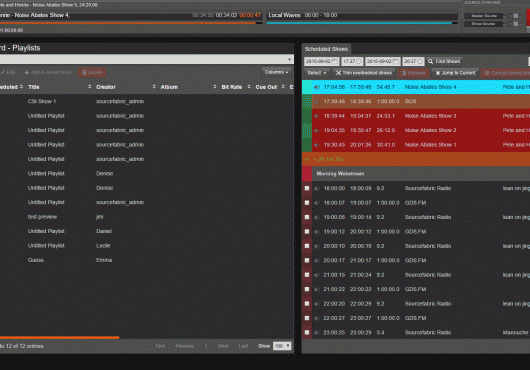Viewport: 530px width, 370px height.
Task: Preview audio of the 22:00:27 GDS.FM row
Action: pyautogui.click(x=317, y=318)
